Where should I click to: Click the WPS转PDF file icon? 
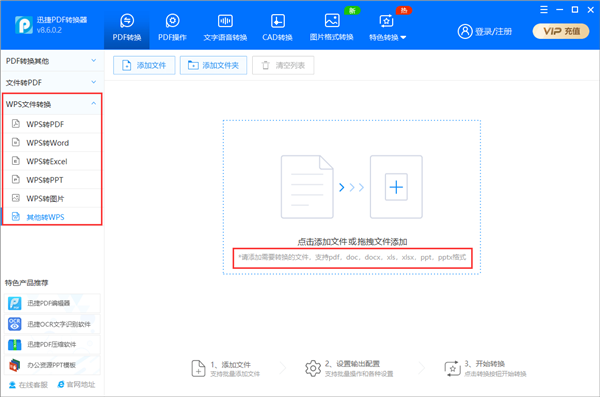tap(16, 124)
